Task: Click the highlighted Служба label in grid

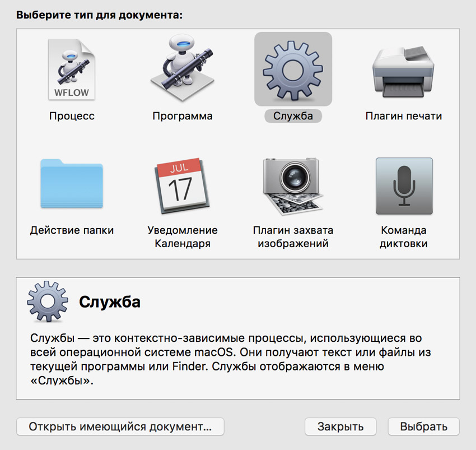Action: pyautogui.click(x=293, y=117)
